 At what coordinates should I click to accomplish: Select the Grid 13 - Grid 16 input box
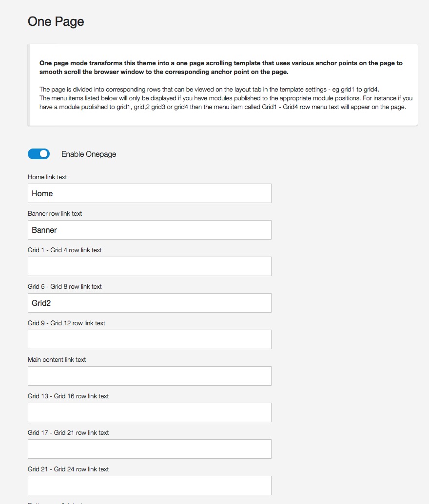click(149, 412)
